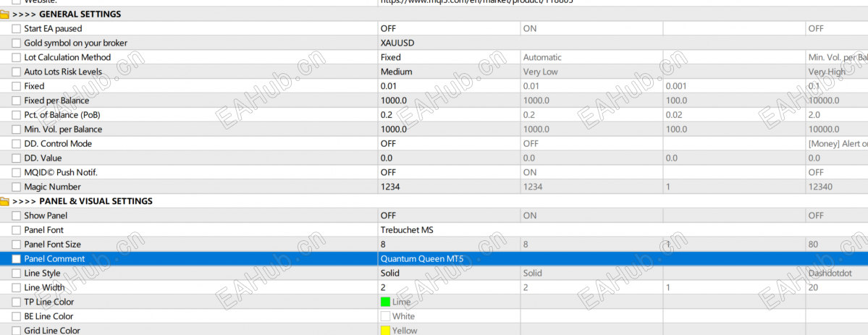This screenshot has height=335, width=868.
Task: Select the White BE Line Color swatch
Action: (385, 317)
